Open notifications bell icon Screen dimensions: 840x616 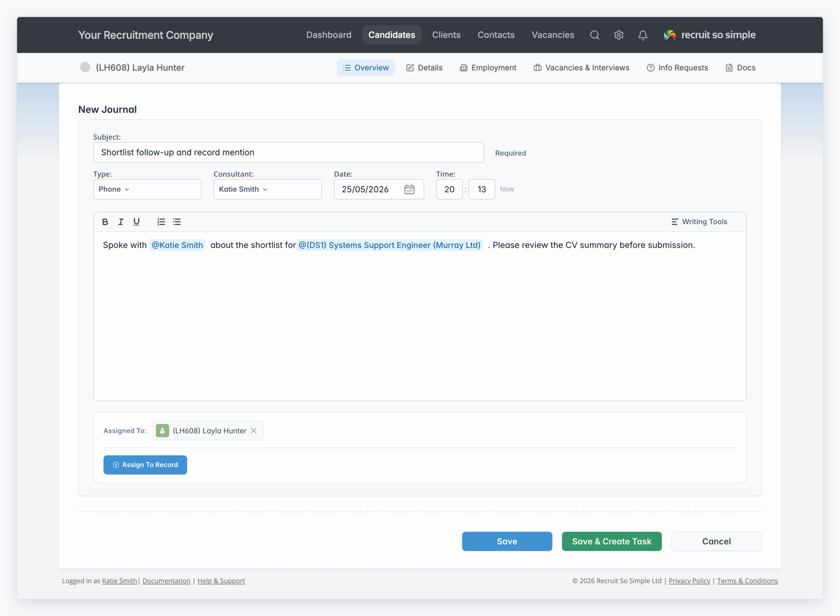point(643,35)
